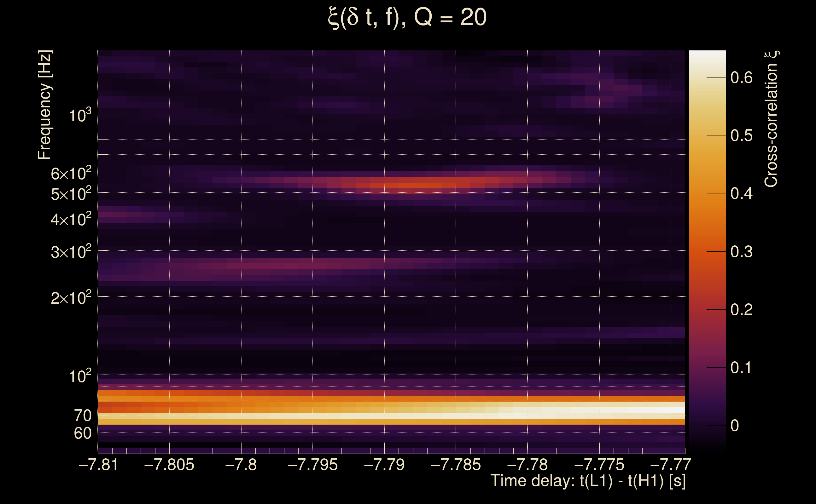Click the plot title ξ(δ t, f), Q = 20
The width and height of the screenshot is (816, 504).
tap(407, 17)
